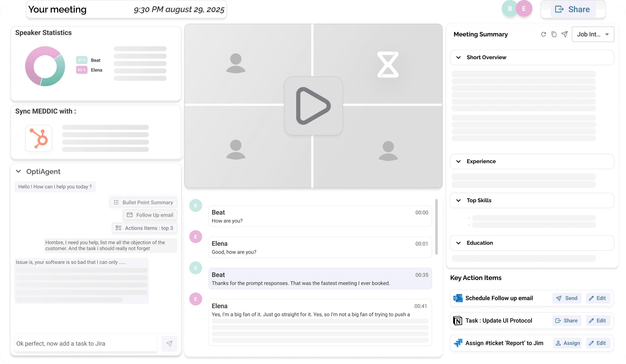Collapse the OptiAgent panel
Screen dimensions: 626x364
(x=18, y=171)
